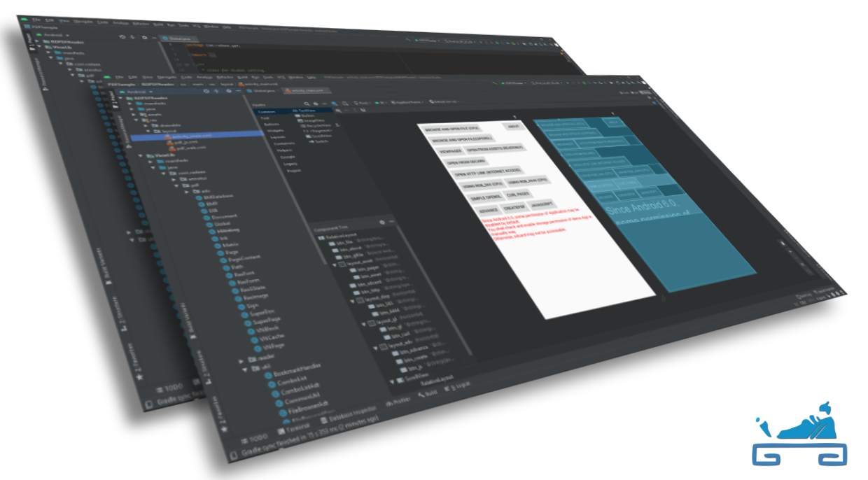868x480 pixels.
Task: Collapse the util package in front project tree
Action: [x=244, y=369]
